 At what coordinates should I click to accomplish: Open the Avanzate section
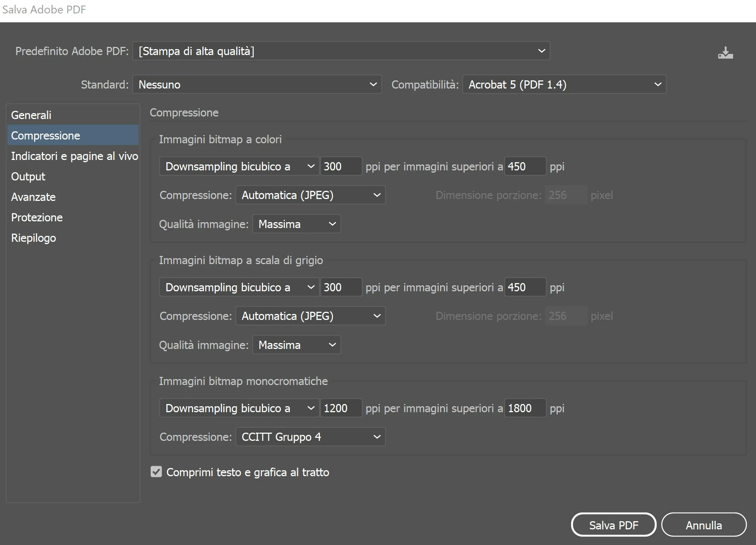coord(33,197)
